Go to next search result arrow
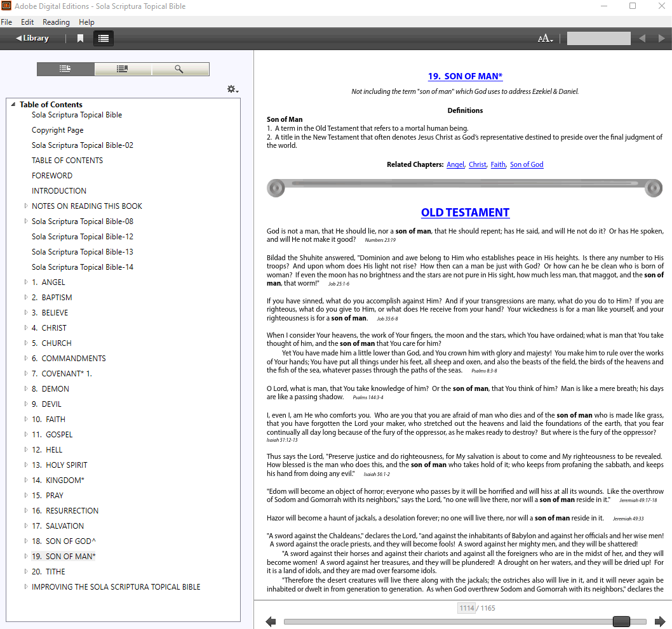 (661, 39)
